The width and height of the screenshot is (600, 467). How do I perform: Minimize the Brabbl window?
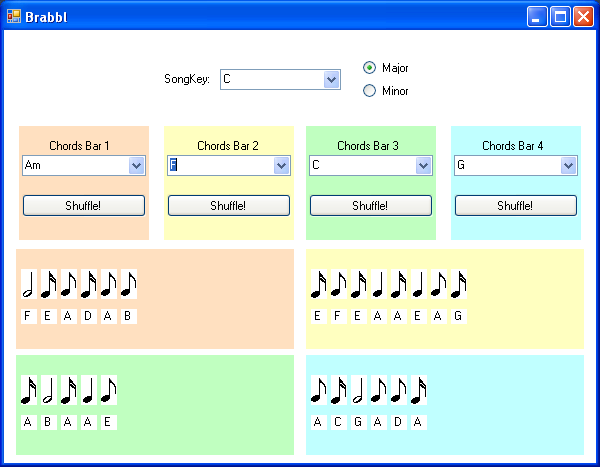tap(537, 16)
